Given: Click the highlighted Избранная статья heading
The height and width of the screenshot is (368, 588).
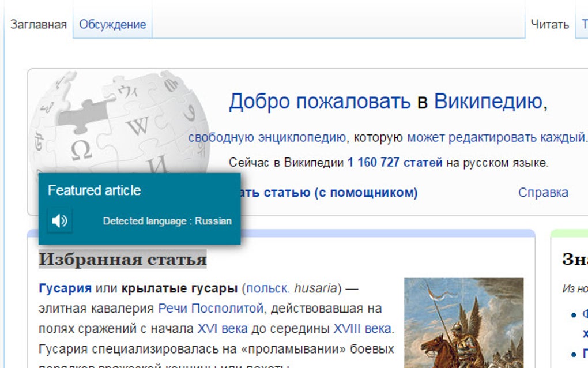Looking at the screenshot, I should (x=123, y=259).
